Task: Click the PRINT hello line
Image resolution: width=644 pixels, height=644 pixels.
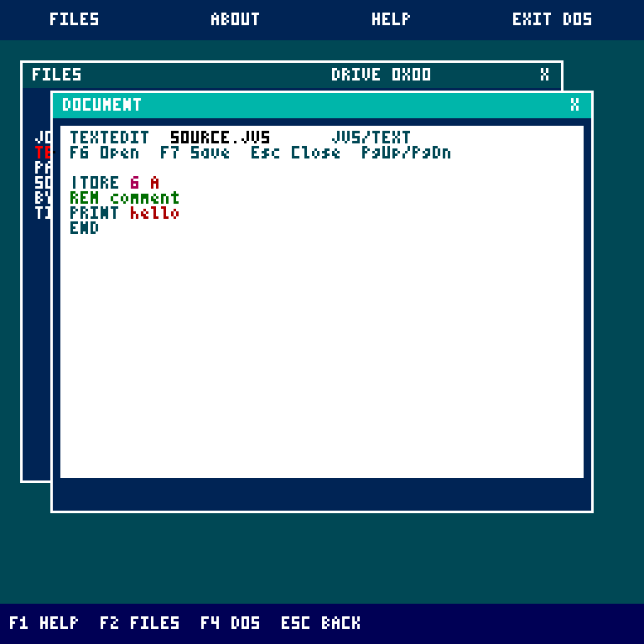Action: tap(124, 213)
